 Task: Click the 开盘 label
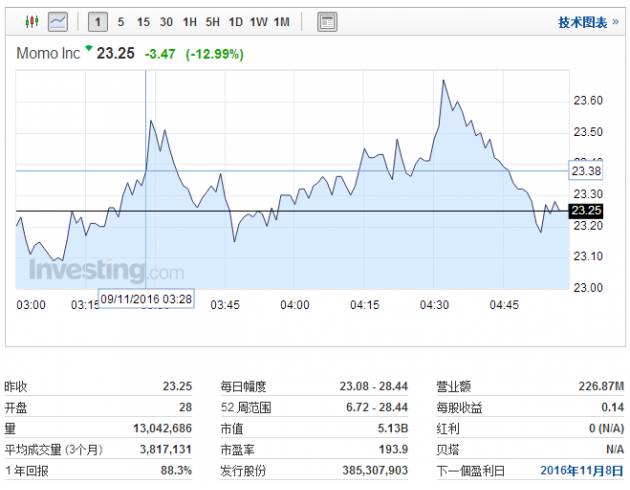click(x=16, y=408)
